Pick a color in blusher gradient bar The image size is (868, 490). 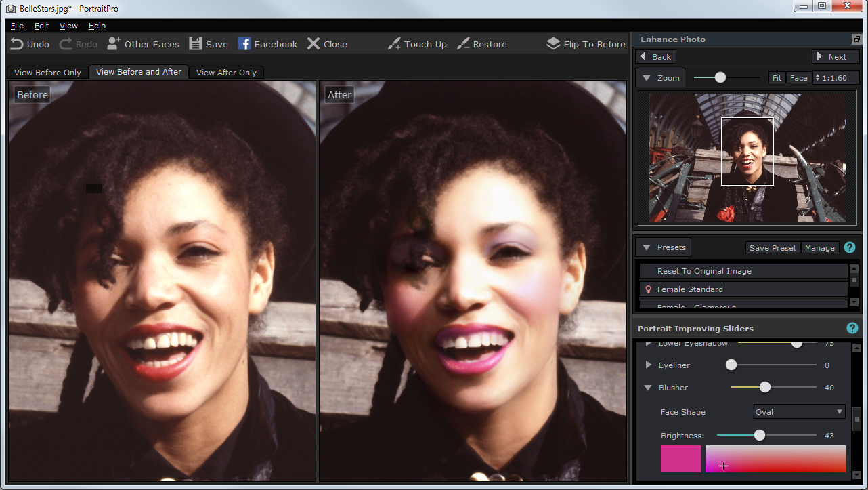tap(775, 459)
